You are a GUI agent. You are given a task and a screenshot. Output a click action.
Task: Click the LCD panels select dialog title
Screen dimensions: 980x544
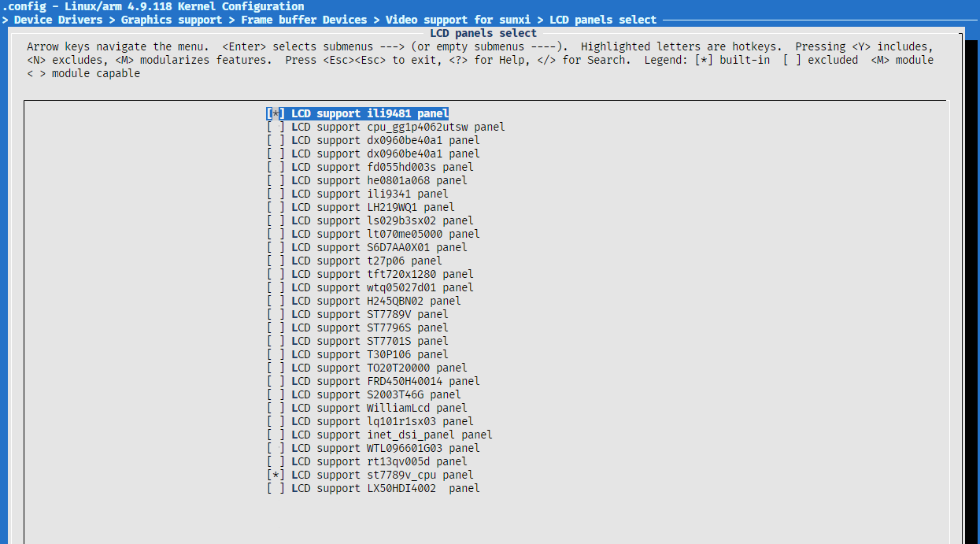coord(483,33)
